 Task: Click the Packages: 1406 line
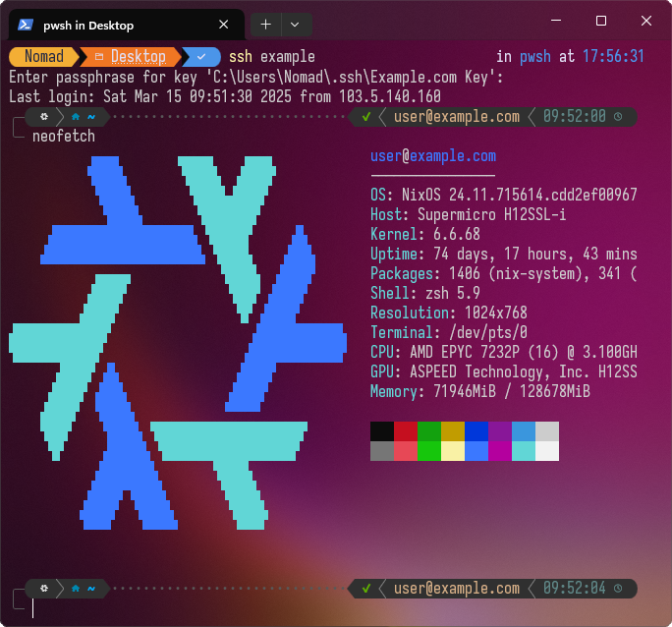(x=504, y=274)
